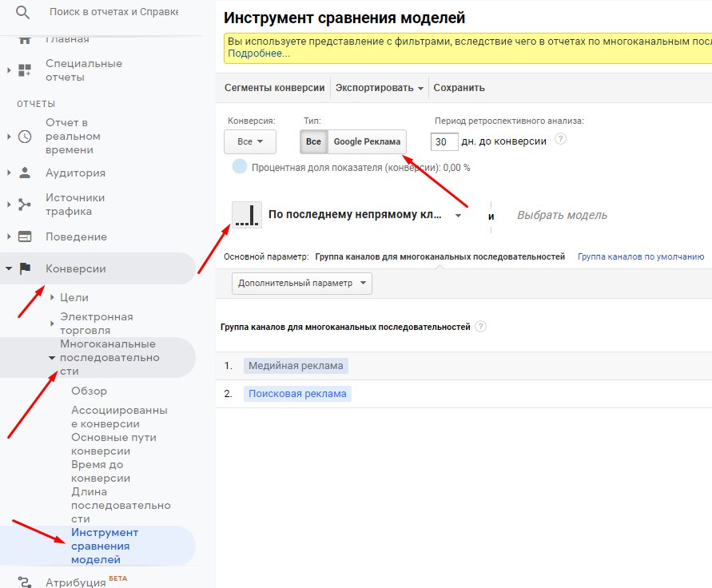Click the last non-direct click model icon

247,215
